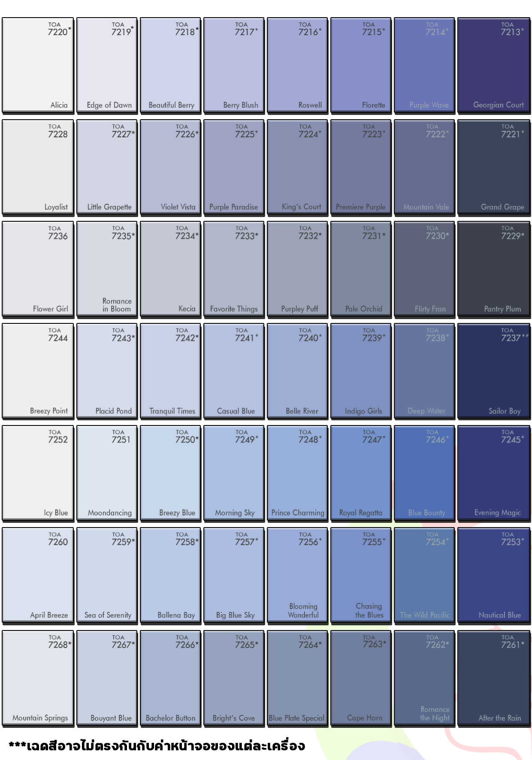Pick the Florette 7215 swatch
This screenshot has width=532, height=760.
click(361, 65)
